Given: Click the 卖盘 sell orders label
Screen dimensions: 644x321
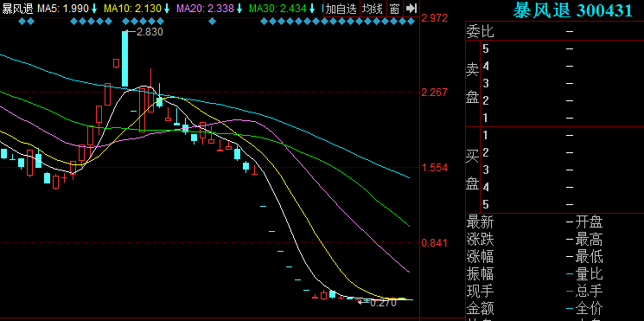Looking at the screenshot, I should pyautogui.click(x=472, y=84).
